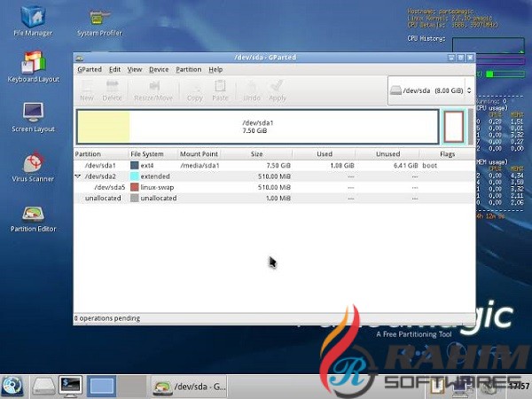Click the Flags column header
The width and height of the screenshot is (532, 399).
coord(447,154)
